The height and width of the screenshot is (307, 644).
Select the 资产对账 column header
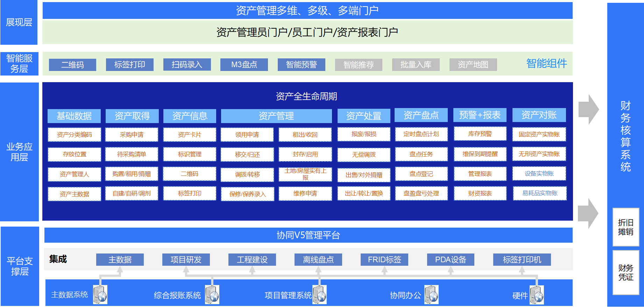pyautogui.click(x=539, y=115)
